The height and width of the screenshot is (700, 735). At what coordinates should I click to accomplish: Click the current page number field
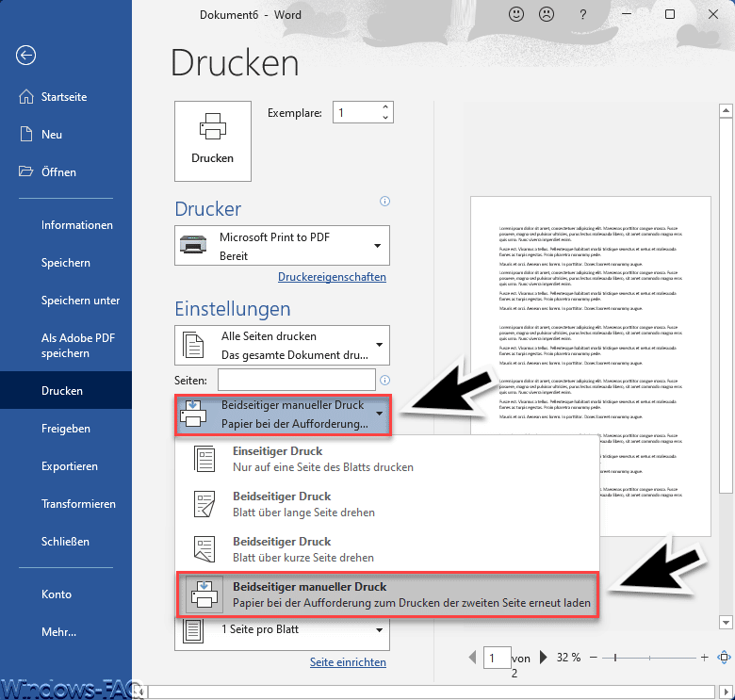click(x=497, y=658)
